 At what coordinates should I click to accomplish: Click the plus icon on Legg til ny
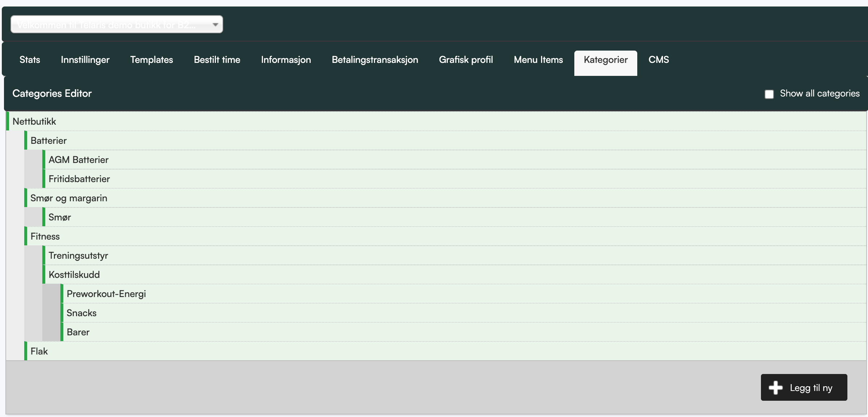tap(775, 388)
